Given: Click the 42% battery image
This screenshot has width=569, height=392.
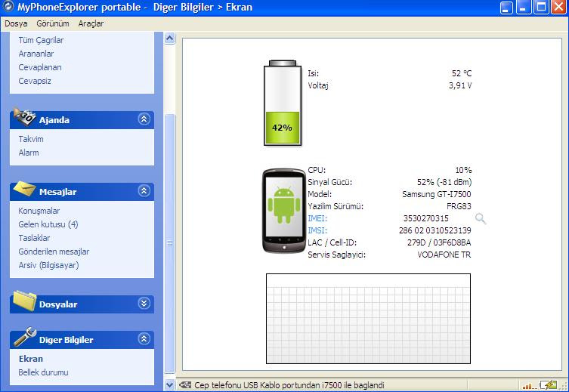Looking at the screenshot, I should 283,103.
